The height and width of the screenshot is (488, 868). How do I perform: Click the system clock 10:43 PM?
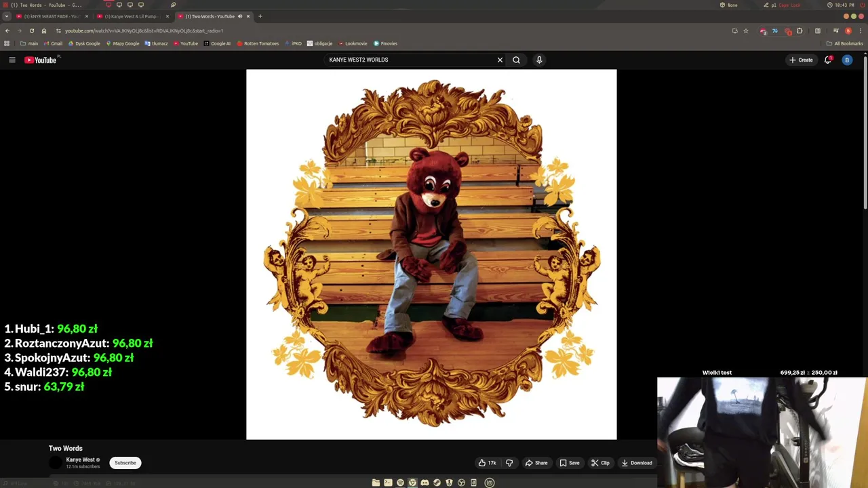coord(841,5)
